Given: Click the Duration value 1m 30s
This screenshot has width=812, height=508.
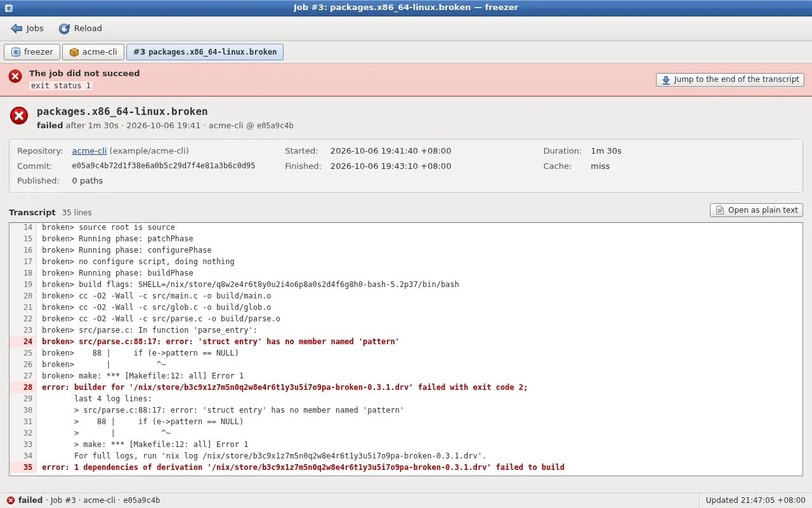Looking at the screenshot, I should [606, 151].
